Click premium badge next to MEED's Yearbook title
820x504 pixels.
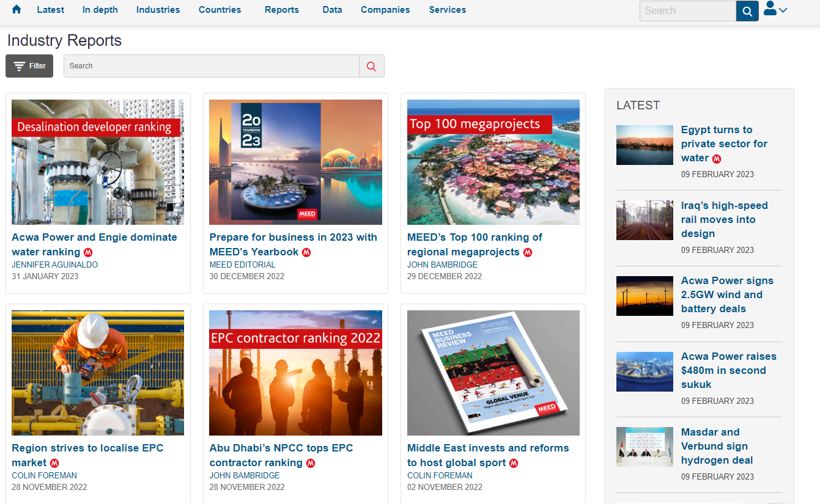(x=306, y=252)
